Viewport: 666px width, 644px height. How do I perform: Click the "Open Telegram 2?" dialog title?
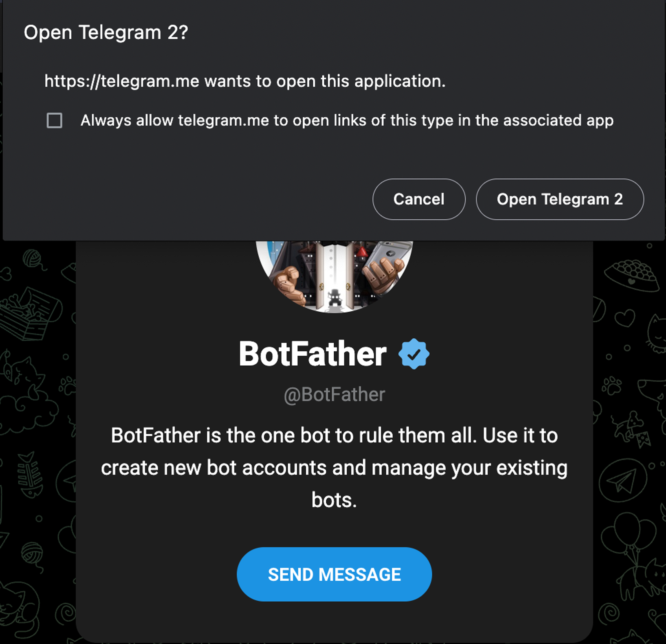pyautogui.click(x=106, y=33)
